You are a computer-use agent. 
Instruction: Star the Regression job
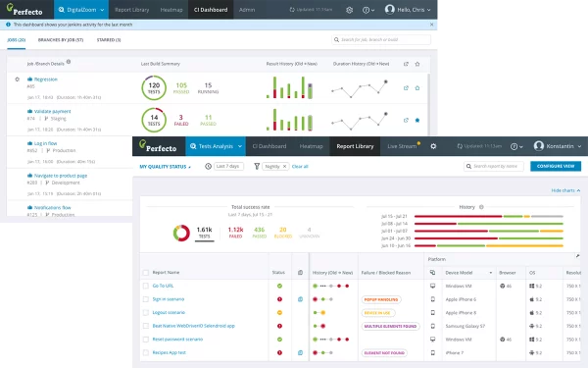click(x=417, y=88)
